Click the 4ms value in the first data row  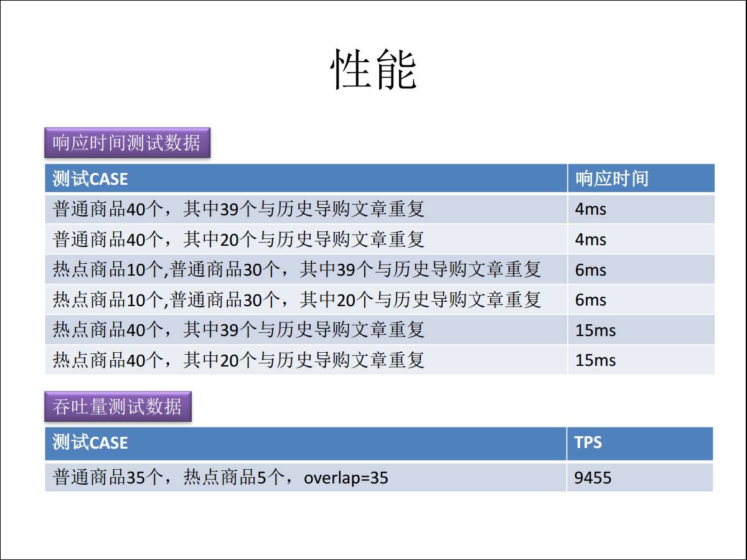click(590, 209)
